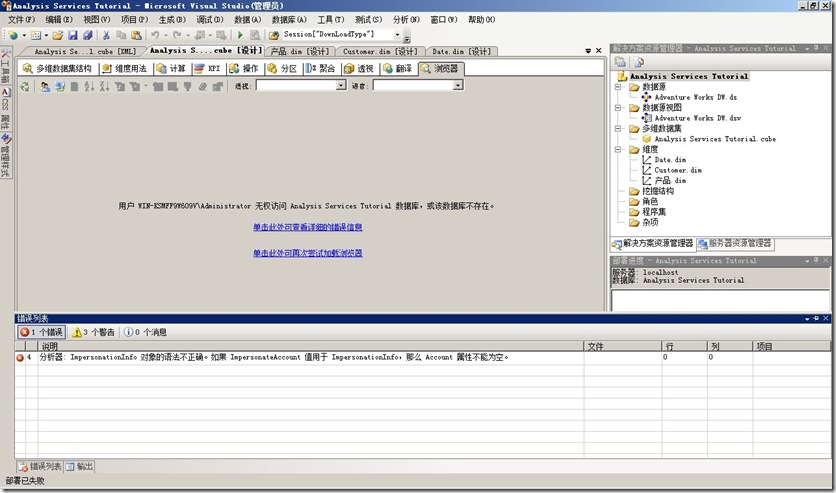The height and width of the screenshot is (493, 836).
Task: Select Analysis Services Tutorial.cube tree item
Action: click(715, 139)
